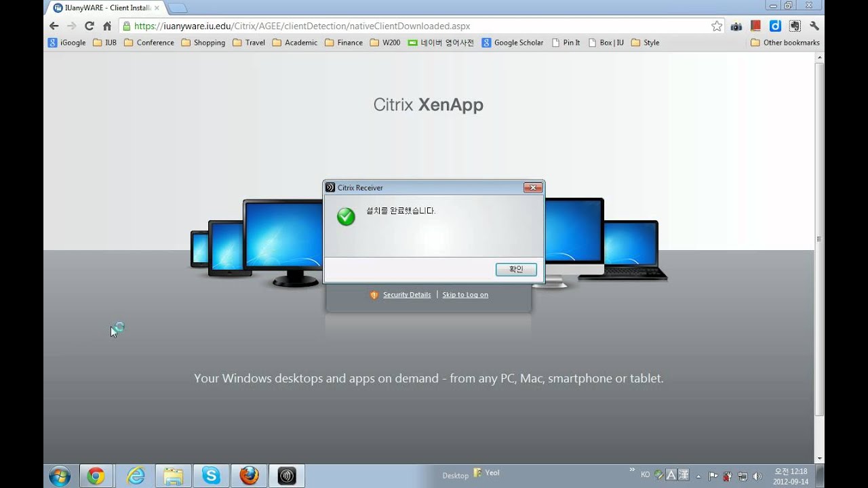Click the Skip to Log on link
The image size is (868, 488).
click(465, 295)
